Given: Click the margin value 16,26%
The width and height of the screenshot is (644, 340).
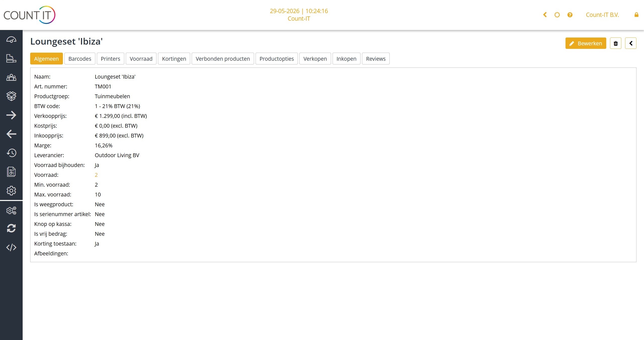Looking at the screenshot, I should [104, 145].
